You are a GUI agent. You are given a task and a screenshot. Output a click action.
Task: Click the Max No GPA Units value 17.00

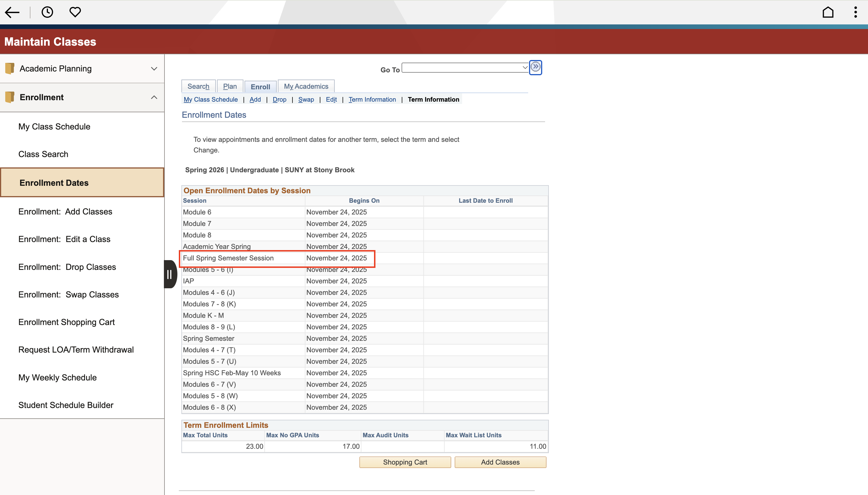[x=351, y=447]
